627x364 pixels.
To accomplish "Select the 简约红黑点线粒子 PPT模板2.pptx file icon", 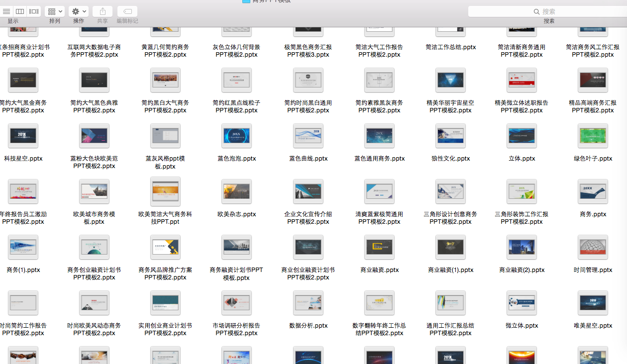I will pos(236,80).
